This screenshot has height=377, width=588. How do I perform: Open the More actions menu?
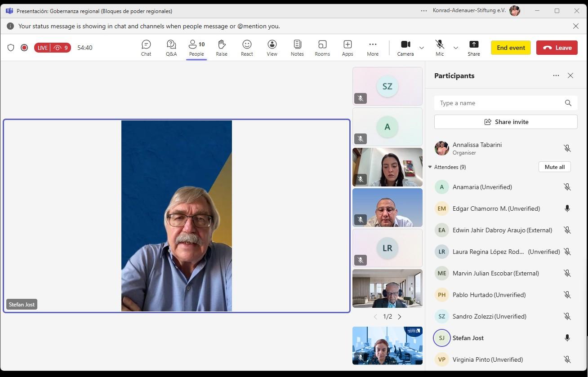coord(373,48)
